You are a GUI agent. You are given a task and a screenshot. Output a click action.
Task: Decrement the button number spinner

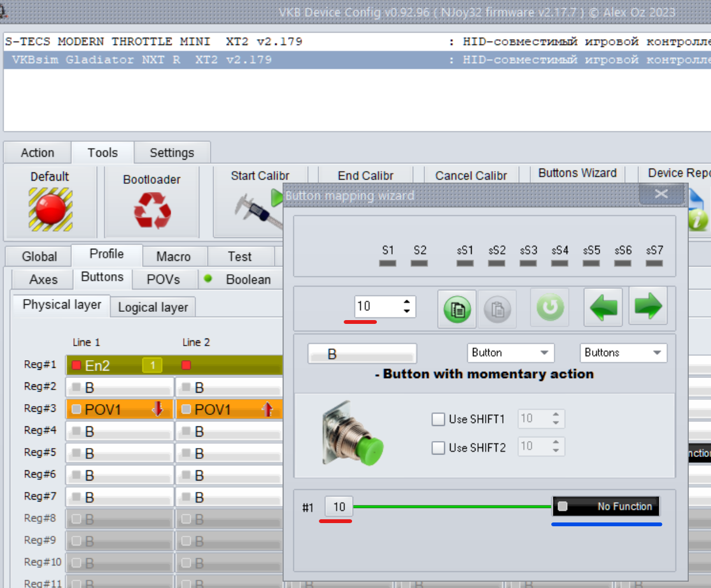[x=407, y=311]
